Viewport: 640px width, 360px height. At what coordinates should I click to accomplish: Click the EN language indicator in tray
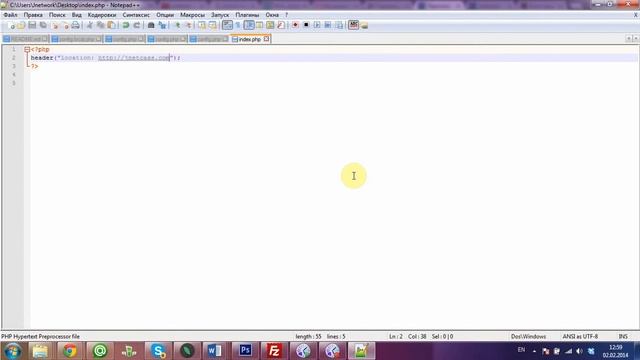click(x=521, y=350)
